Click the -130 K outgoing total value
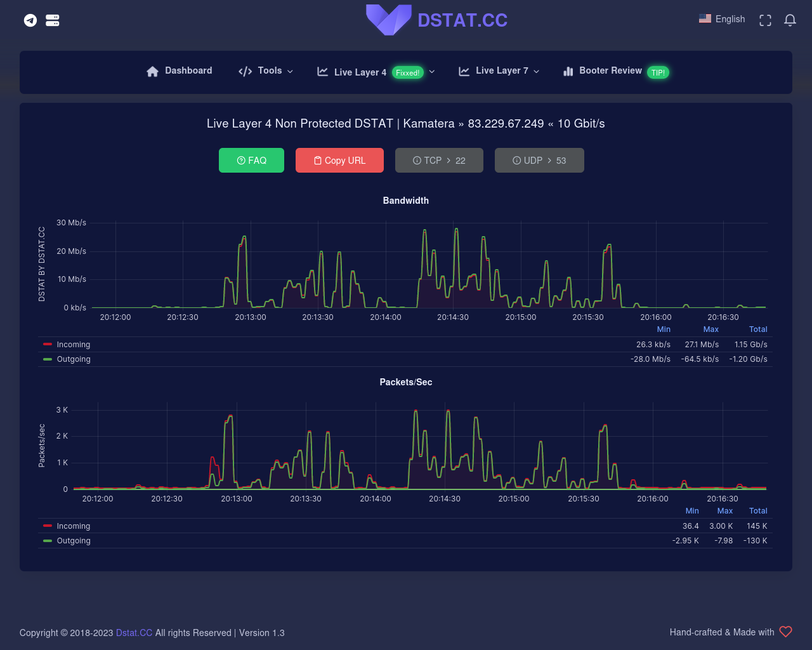The image size is (812, 650). pos(756,541)
